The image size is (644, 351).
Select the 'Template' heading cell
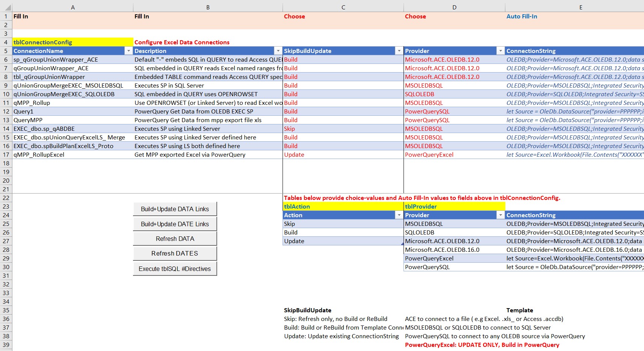point(574,310)
